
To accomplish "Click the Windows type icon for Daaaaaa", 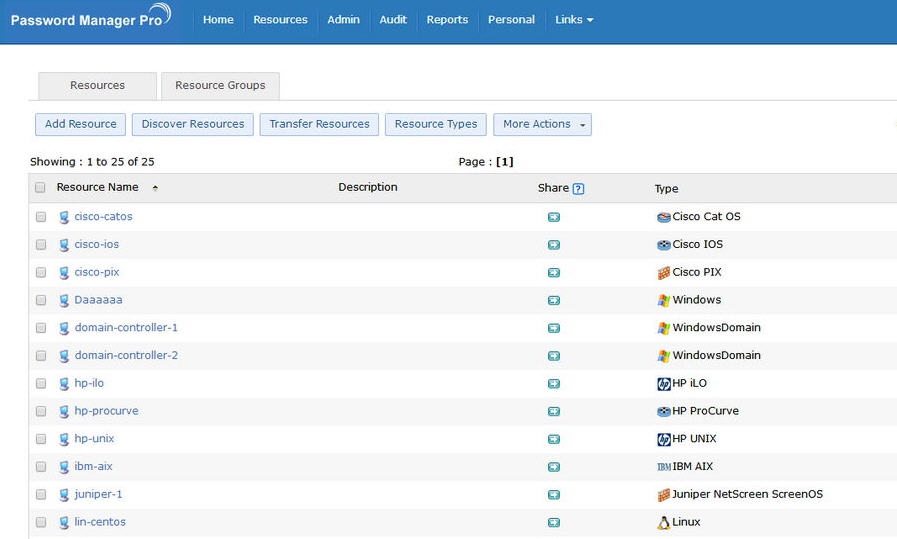I will [663, 300].
